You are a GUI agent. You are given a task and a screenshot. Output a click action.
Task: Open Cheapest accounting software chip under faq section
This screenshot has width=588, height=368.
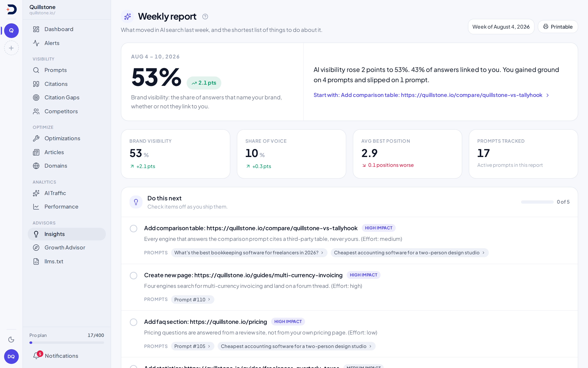[x=296, y=346]
